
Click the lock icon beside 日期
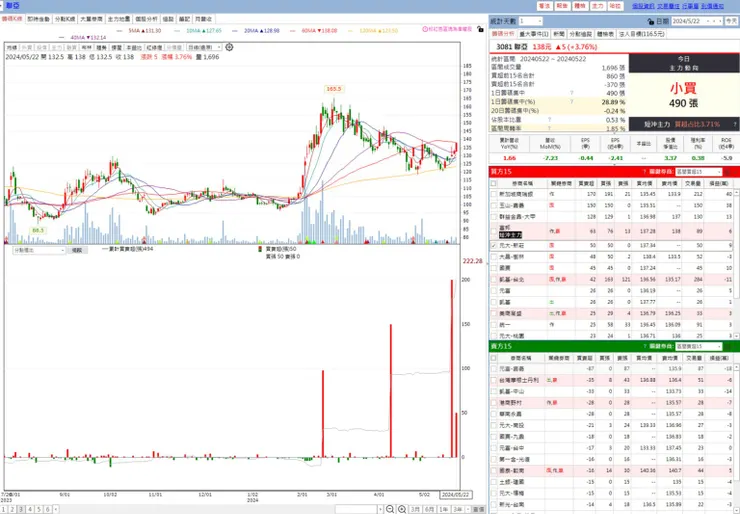click(x=651, y=21)
